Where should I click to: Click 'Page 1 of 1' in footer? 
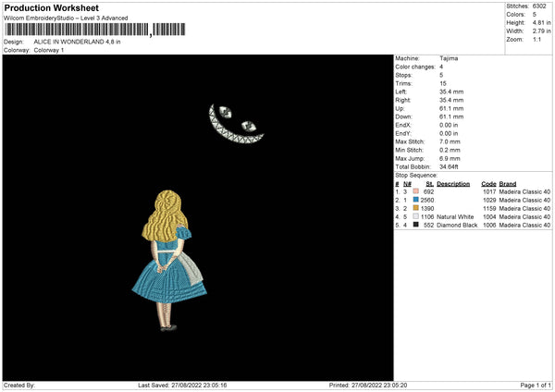[536, 386]
